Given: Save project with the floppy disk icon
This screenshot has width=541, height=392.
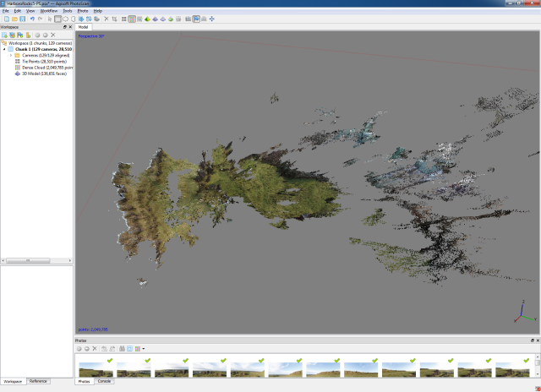Looking at the screenshot, I should click(x=23, y=19).
